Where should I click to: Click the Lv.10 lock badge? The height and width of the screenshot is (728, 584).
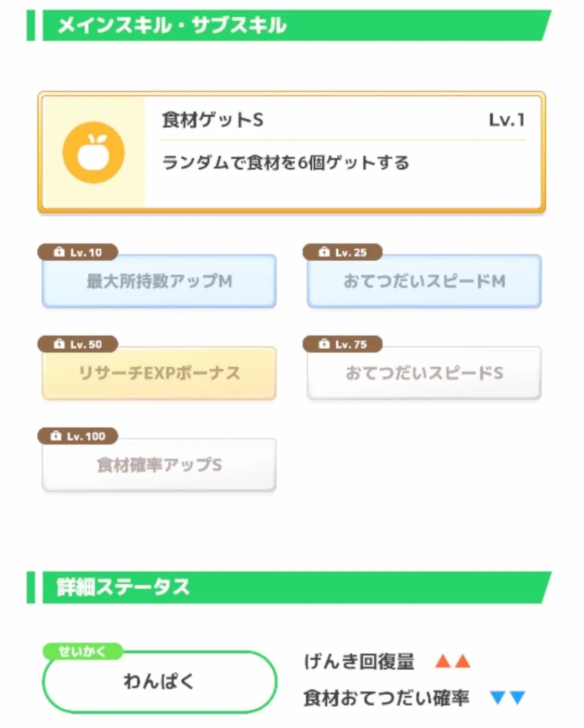point(78,252)
